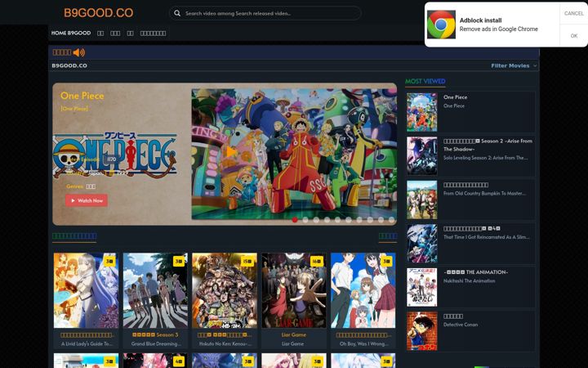Click '-THE ANIMATION-' title in Most Viewed
The width and height of the screenshot is (588, 368).
point(475,272)
